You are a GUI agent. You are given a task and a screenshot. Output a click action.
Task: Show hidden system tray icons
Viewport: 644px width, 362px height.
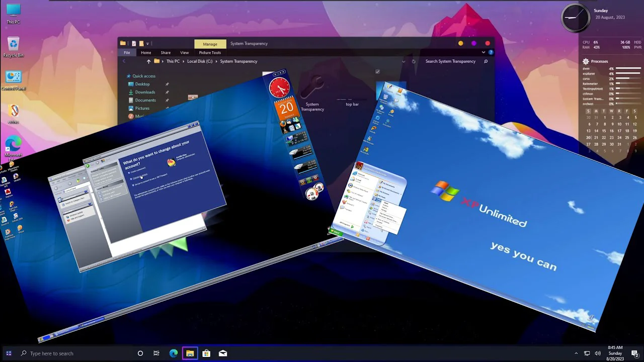coord(576,353)
